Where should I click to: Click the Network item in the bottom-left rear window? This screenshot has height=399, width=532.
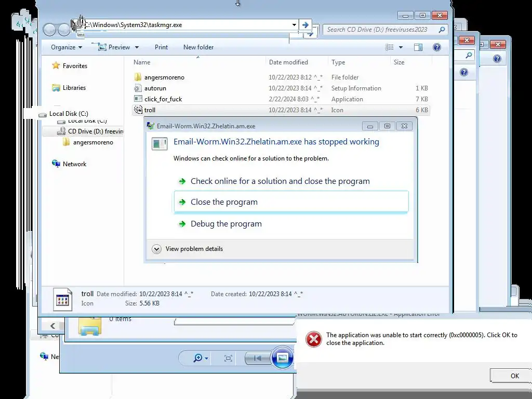coord(49,356)
